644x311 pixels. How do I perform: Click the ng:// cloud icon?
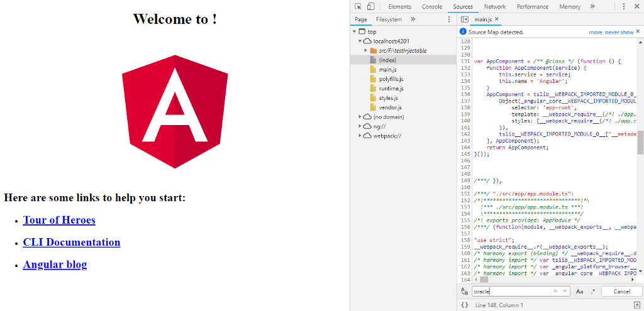(x=367, y=126)
